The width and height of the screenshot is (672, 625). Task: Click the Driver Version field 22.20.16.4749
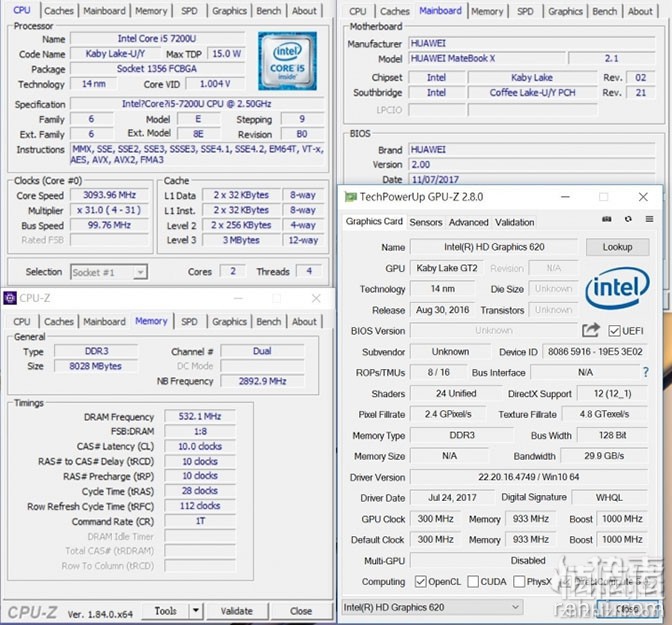[x=529, y=477]
